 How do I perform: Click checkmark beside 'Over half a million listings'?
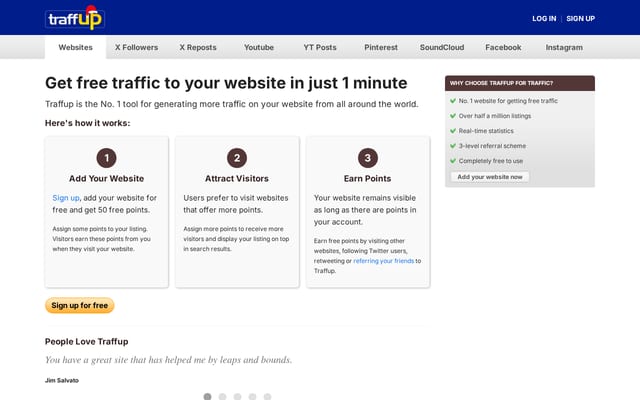453,116
